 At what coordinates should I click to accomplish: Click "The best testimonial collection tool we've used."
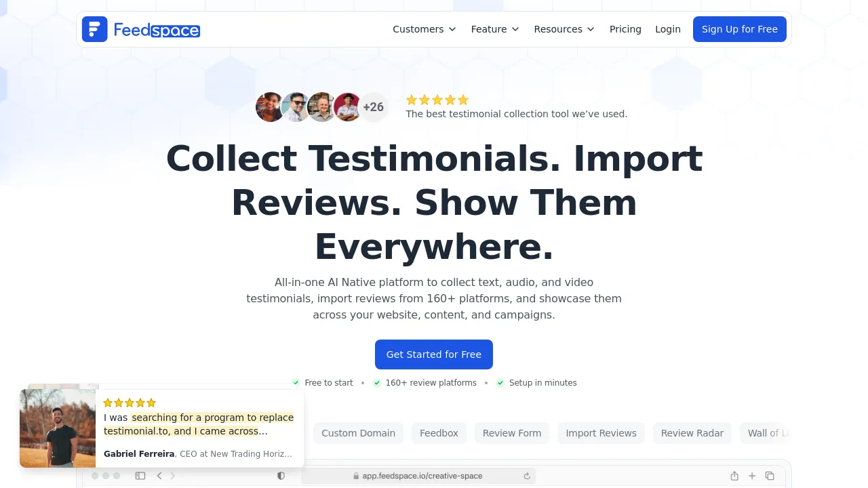coord(517,114)
